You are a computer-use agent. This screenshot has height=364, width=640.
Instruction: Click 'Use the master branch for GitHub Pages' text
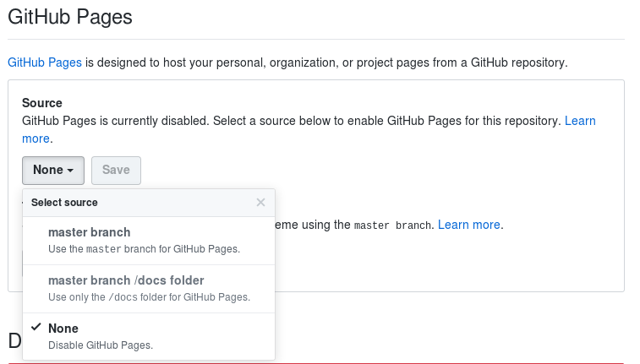[x=144, y=249]
